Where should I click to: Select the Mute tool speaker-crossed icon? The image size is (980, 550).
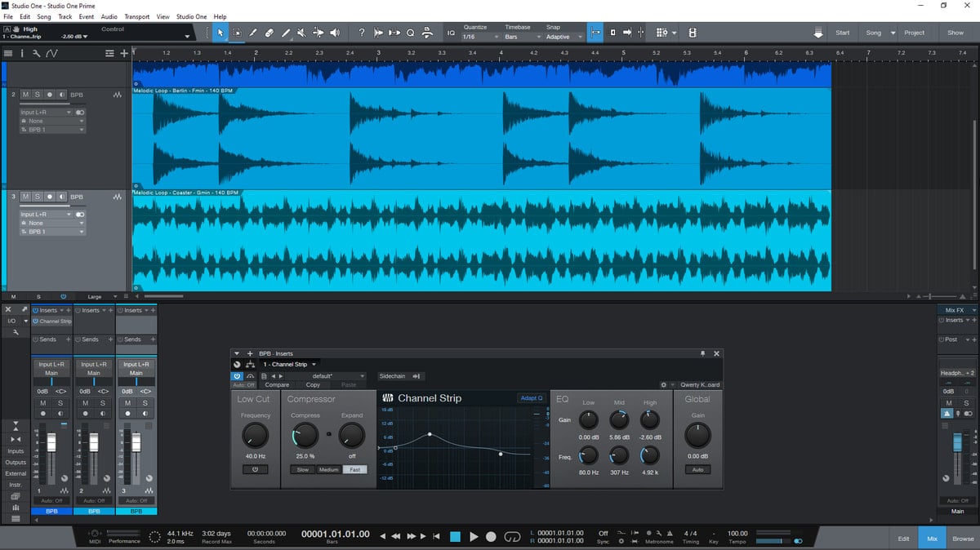point(301,33)
